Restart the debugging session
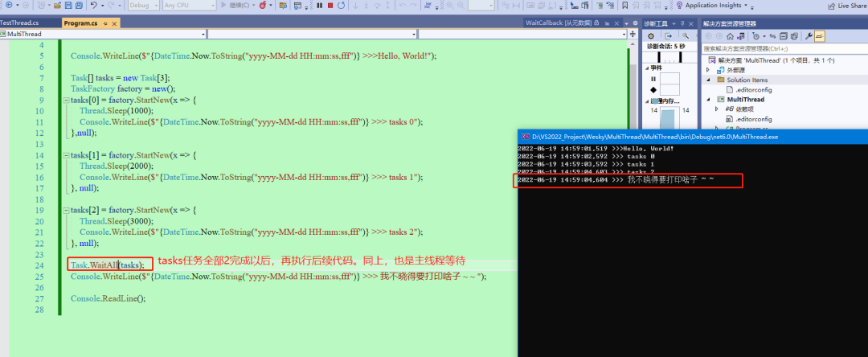Image resolution: width=868 pixels, height=357 pixels. tap(341, 5)
